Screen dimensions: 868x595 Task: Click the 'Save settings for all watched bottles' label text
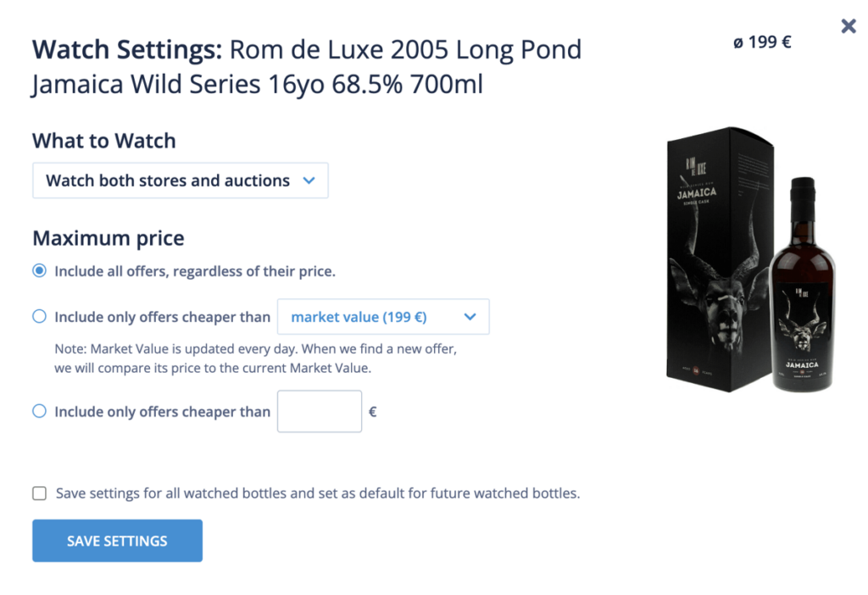(318, 493)
